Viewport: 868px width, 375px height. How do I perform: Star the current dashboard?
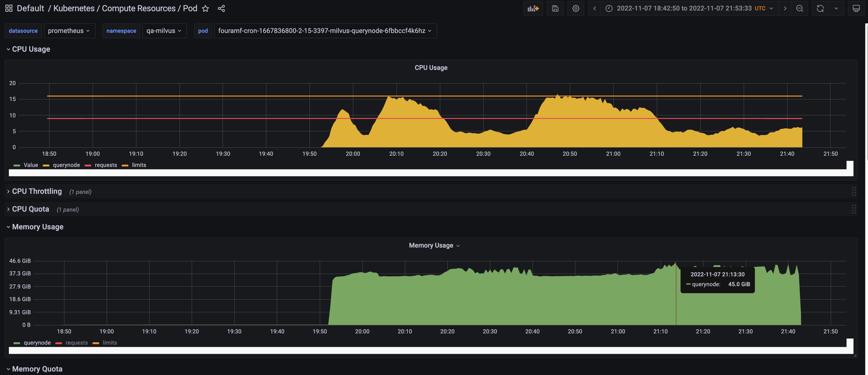click(x=205, y=8)
